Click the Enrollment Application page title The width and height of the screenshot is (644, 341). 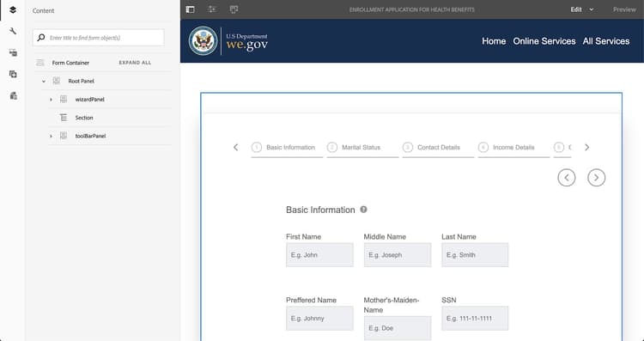pyautogui.click(x=412, y=9)
